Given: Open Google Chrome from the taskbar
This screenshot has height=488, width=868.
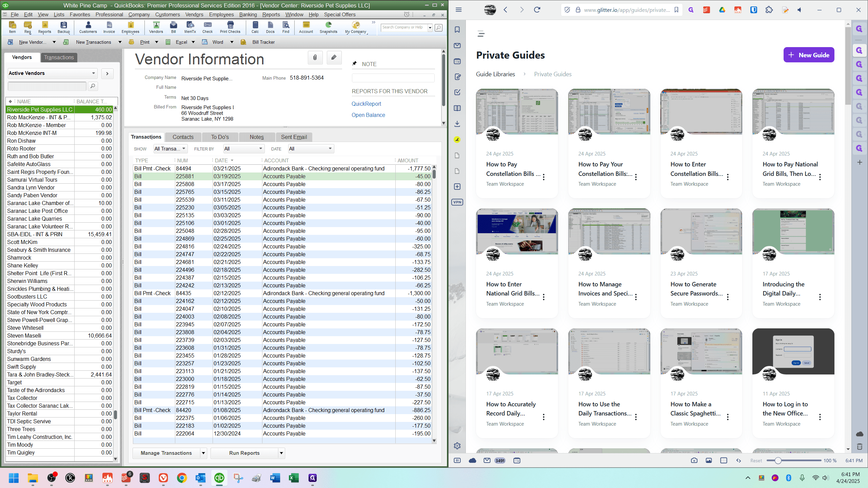Looking at the screenshot, I should [182, 478].
